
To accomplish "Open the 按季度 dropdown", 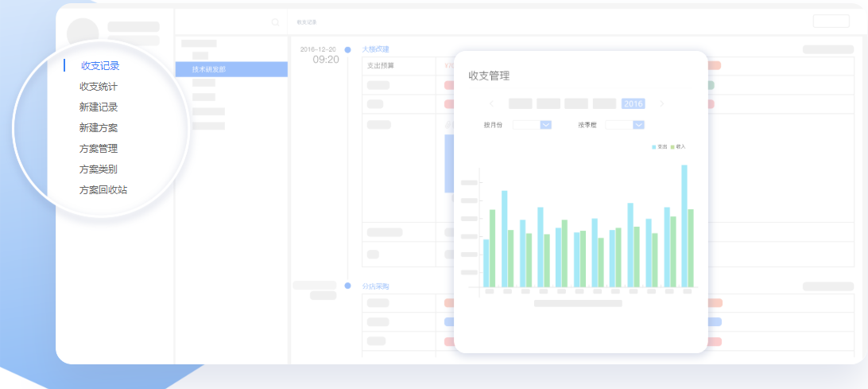I will pyautogui.click(x=638, y=125).
